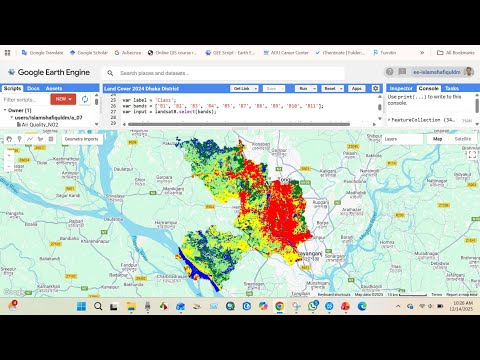480x360 pixels.
Task: Select the draw polygon shape tool
Action: click(41, 139)
